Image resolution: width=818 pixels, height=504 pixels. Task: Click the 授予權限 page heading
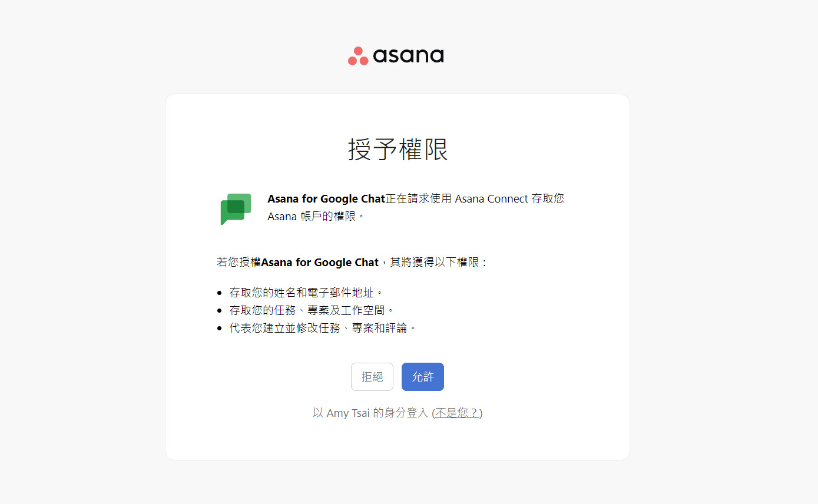click(398, 150)
